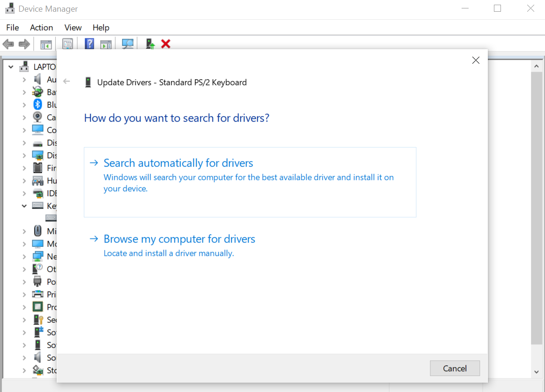Click the vertical scrollbar thumb in device list
Image resolution: width=545 pixels, height=392 pixels.
[536, 208]
